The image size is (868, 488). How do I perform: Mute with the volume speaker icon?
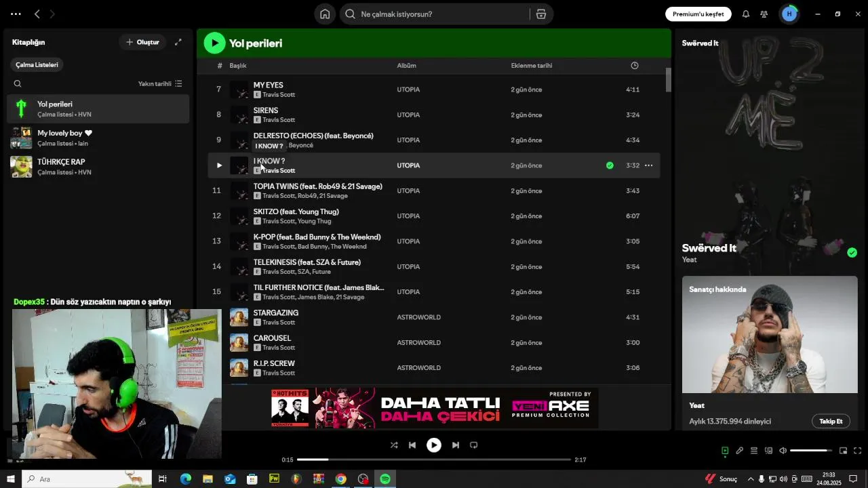[x=783, y=451]
